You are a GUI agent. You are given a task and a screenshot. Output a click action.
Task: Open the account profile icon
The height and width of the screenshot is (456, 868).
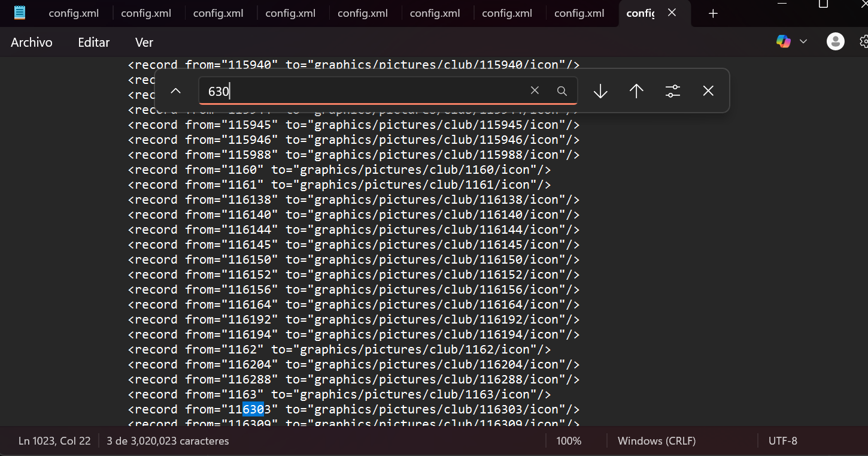tap(835, 41)
